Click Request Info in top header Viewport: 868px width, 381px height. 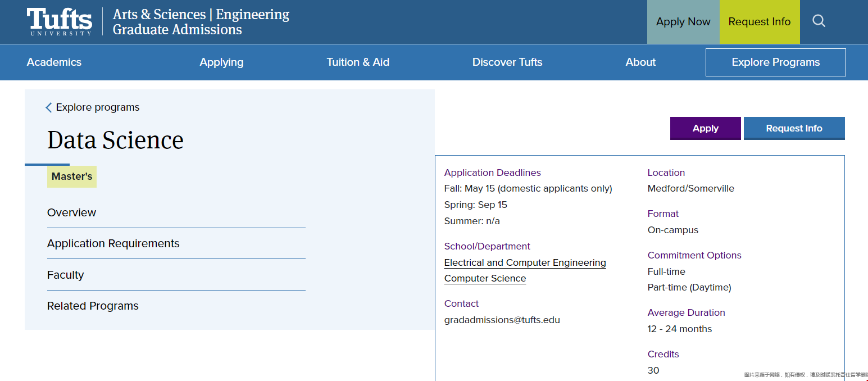coord(760,22)
